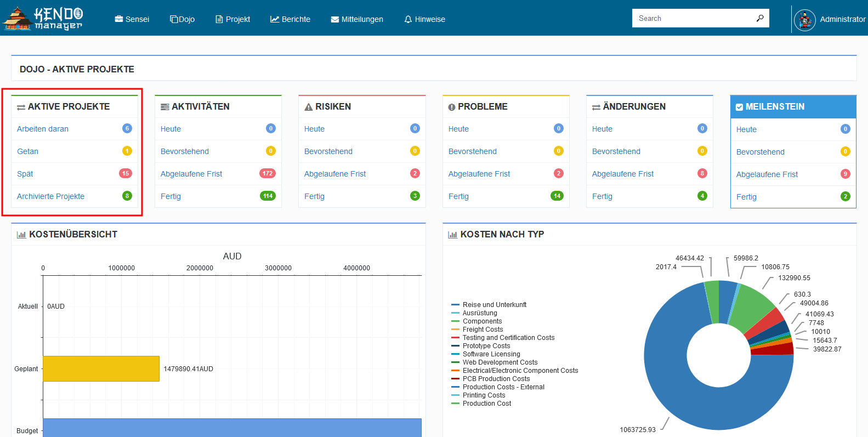Click the Administrator avatar icon
868x437 pixels.
pos(804,20)
